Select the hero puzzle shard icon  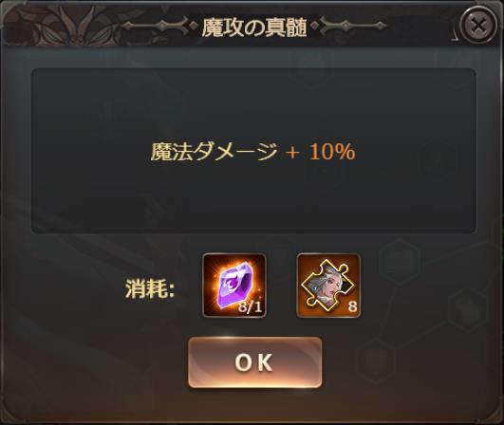(328, 286)
